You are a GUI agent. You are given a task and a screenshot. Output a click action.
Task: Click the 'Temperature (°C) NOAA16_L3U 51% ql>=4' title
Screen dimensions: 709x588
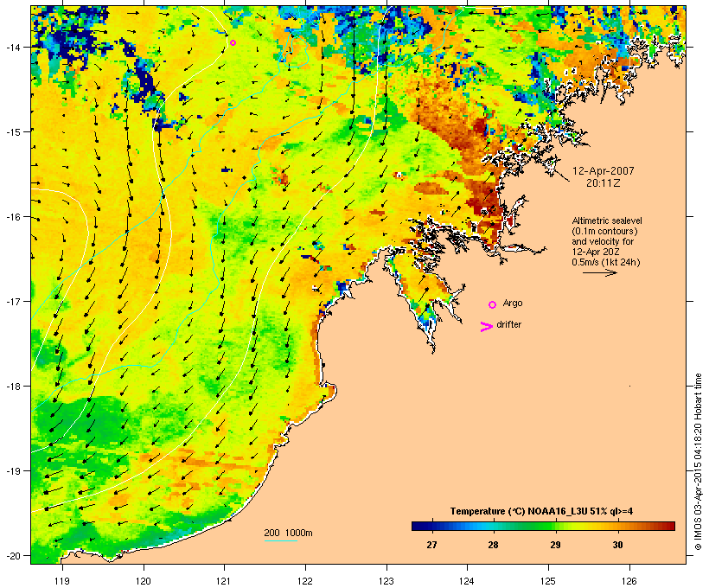tap(541, 512)
